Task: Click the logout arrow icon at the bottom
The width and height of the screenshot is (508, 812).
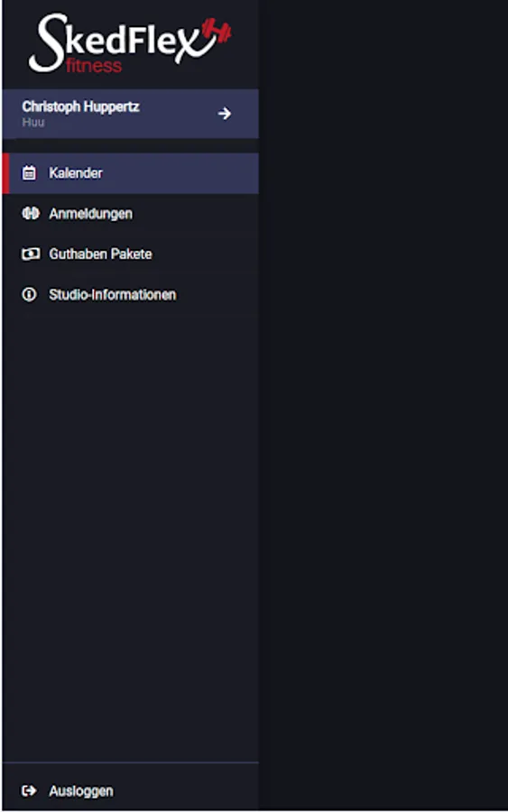Action: pyautogui.click(x=29, y=790)
